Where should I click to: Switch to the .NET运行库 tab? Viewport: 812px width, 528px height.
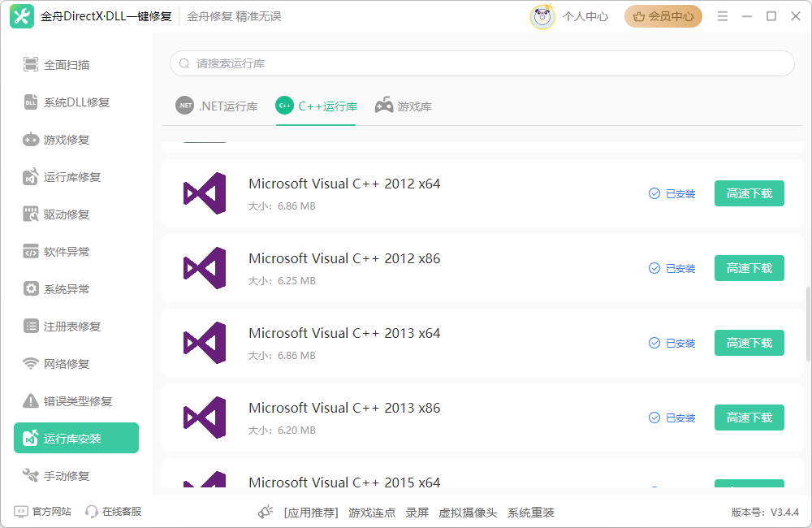click(218, 106)
